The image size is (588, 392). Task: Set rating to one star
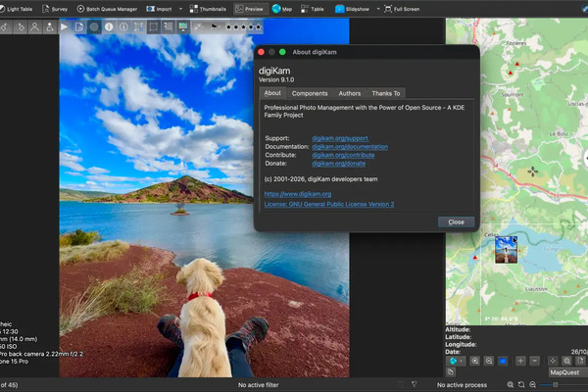[228, 26]
